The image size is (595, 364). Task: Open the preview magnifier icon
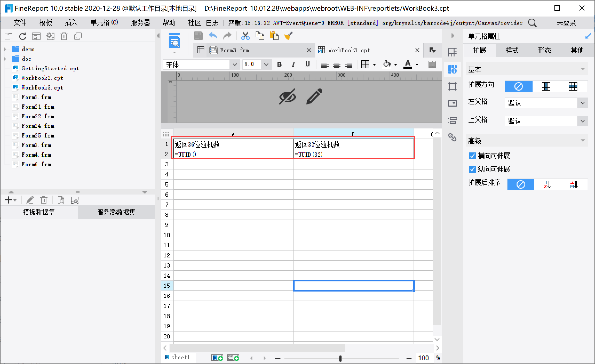pos(174,41)
